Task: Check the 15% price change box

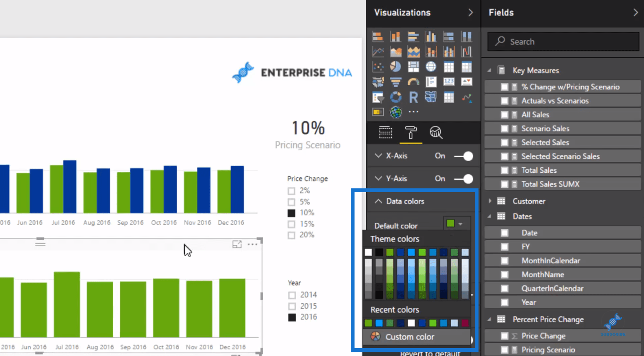Action: point(291,224)
